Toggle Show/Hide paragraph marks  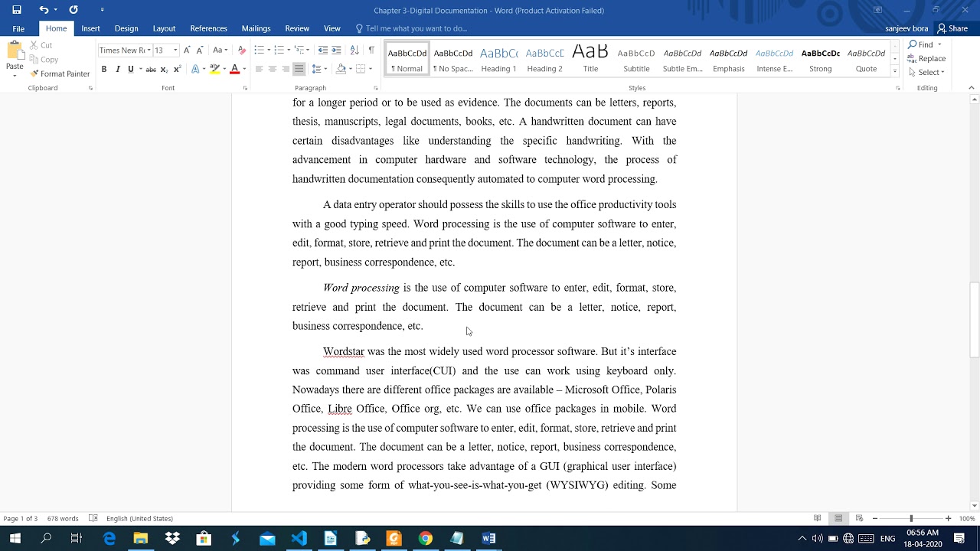(x=371, y=50)
